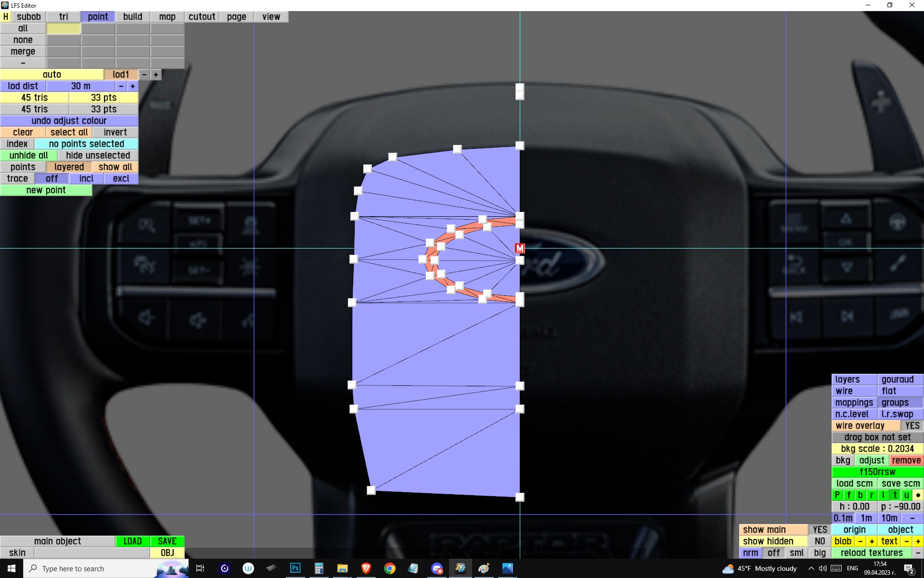Click the skin name input field
The image size is (924, 578).
[x=91, y=553]
